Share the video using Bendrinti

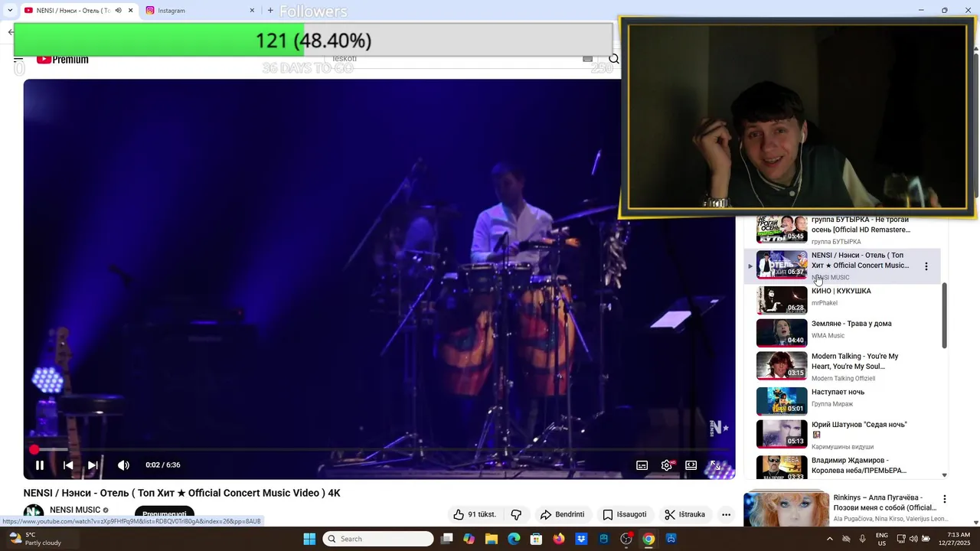pos(563,514)
